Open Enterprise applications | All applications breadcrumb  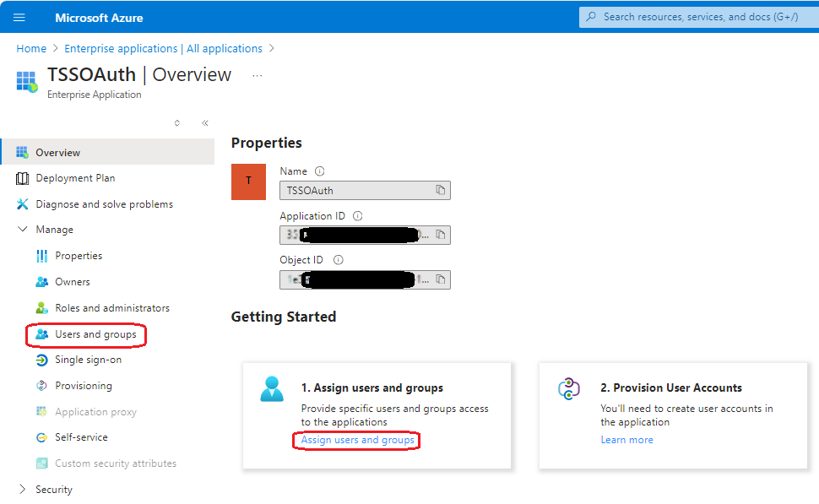[x=163, y=49]
